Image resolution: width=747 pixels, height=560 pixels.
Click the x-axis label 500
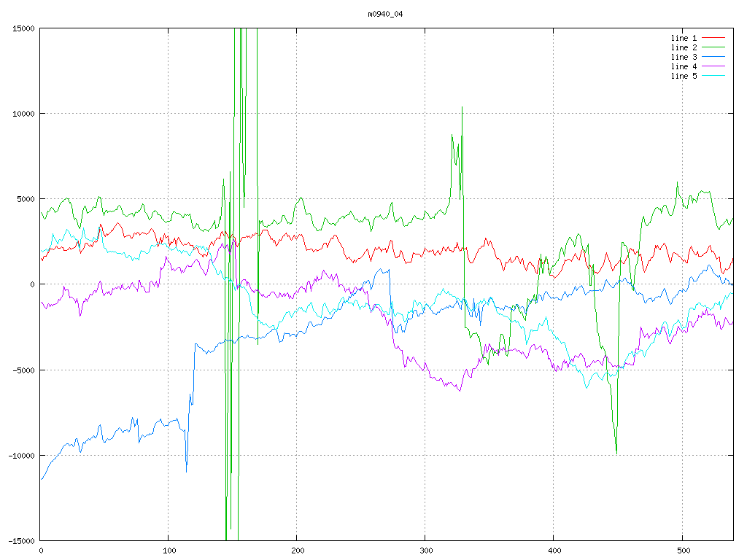[x=684, y=551]
